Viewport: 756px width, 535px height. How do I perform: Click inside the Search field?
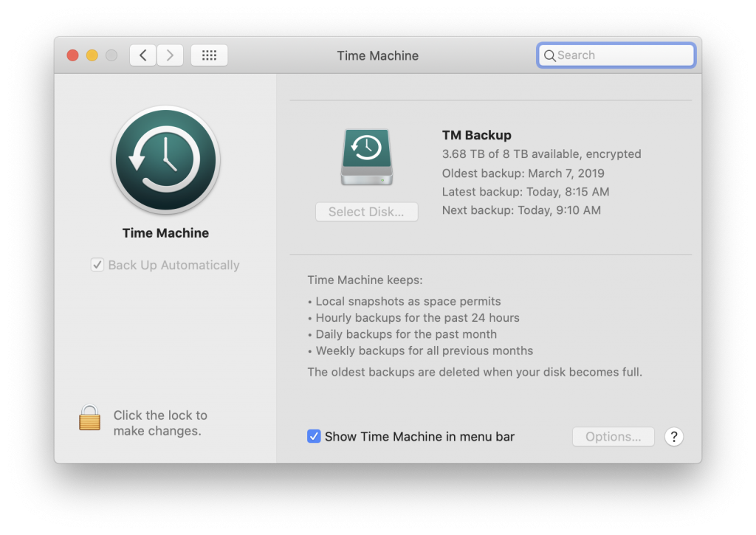coord(613,55)
